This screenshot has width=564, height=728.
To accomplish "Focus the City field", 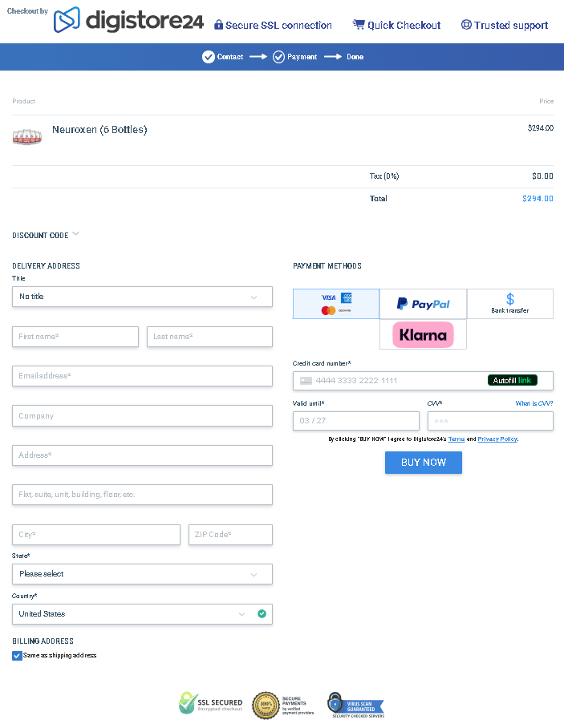I will pyautogui.click(x=96, y=535).
